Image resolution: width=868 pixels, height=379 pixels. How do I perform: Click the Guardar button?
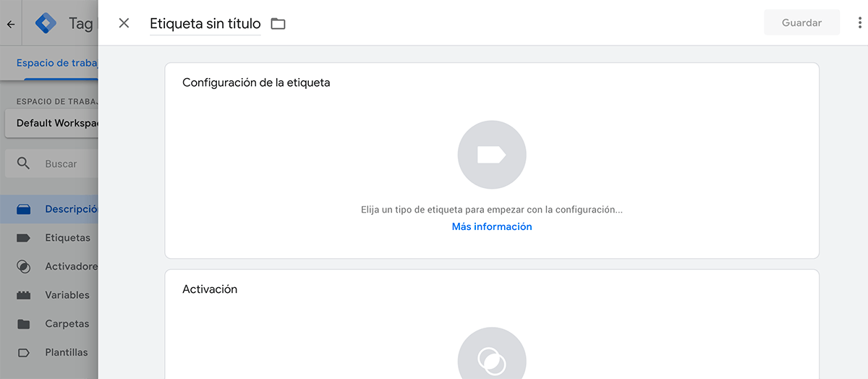pos(801,22)
